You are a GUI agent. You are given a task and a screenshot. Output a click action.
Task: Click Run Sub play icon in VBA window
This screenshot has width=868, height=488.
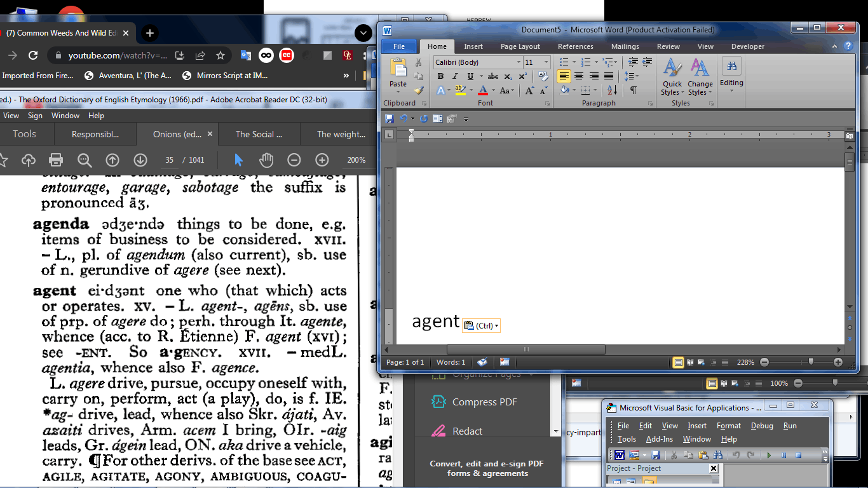click(770, 455)
